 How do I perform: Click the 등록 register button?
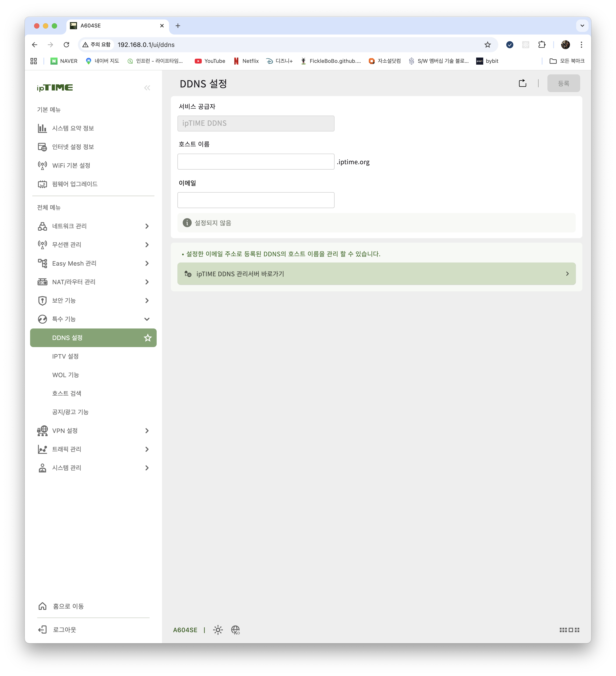click(x=563, y=83)
